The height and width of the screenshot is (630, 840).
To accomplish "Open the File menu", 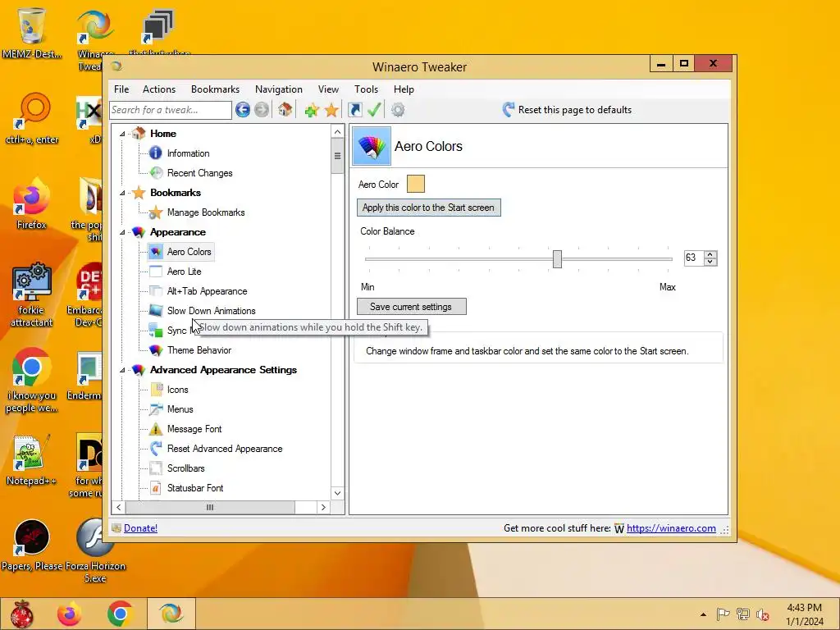I will (121, 89).
